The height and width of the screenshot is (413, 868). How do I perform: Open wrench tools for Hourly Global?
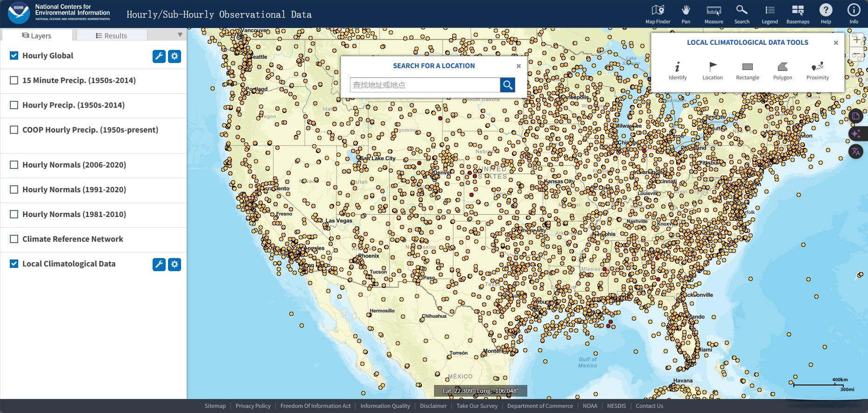point(159,56)
